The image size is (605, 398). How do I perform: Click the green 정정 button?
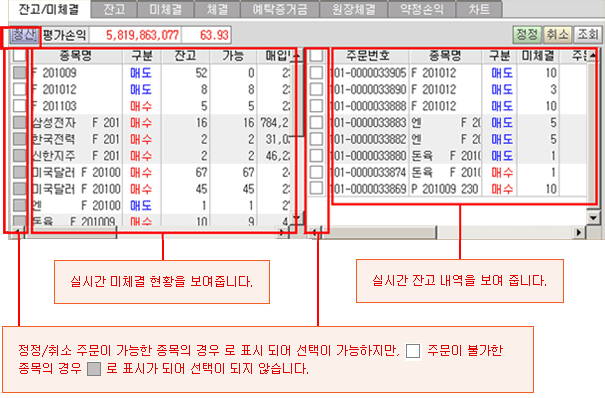coord(527,35)
